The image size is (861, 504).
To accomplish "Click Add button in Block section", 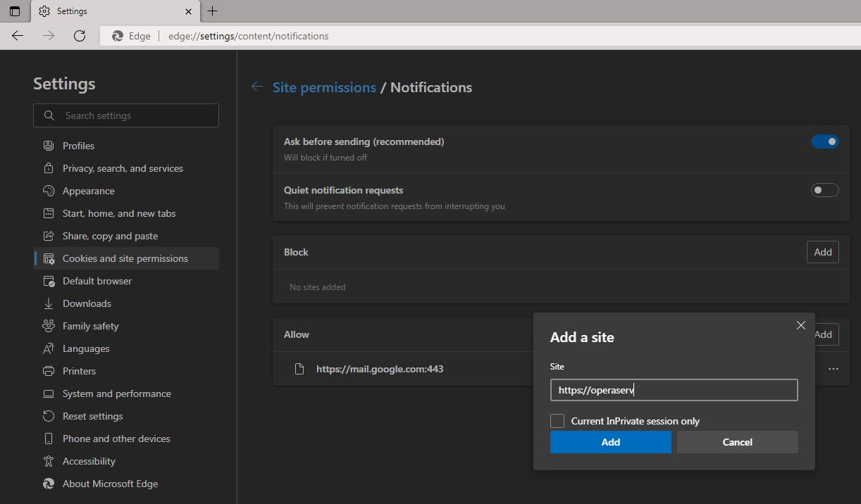I will [x=823, y=252].
